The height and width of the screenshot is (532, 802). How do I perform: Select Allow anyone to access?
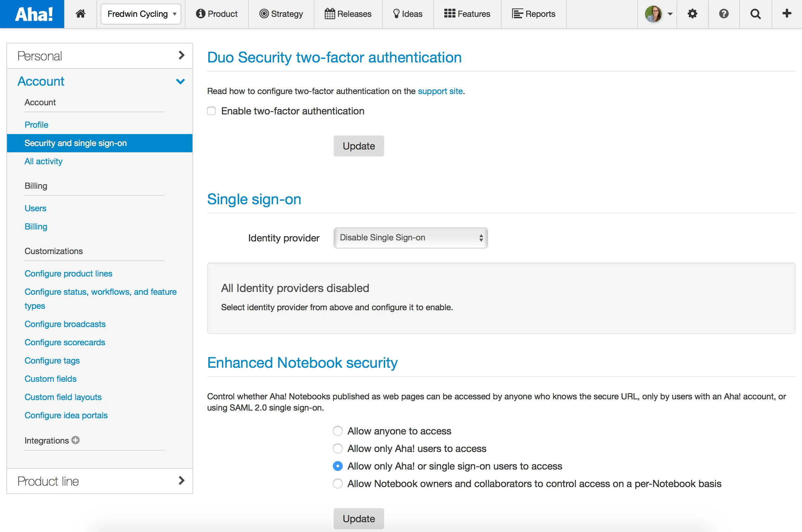tap(338, 431)
